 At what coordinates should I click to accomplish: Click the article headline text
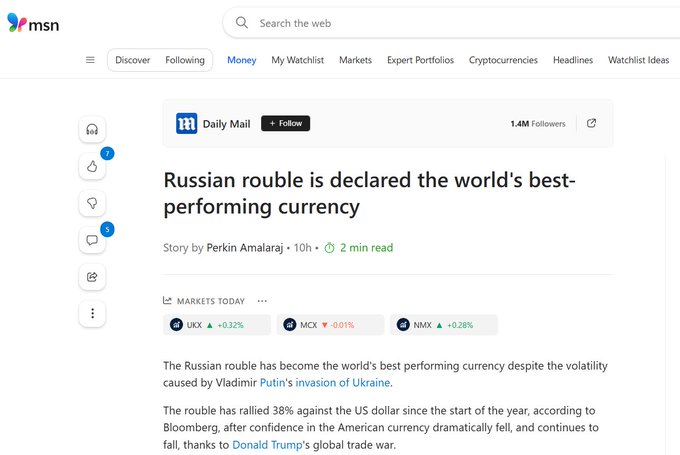pos(369,193)
